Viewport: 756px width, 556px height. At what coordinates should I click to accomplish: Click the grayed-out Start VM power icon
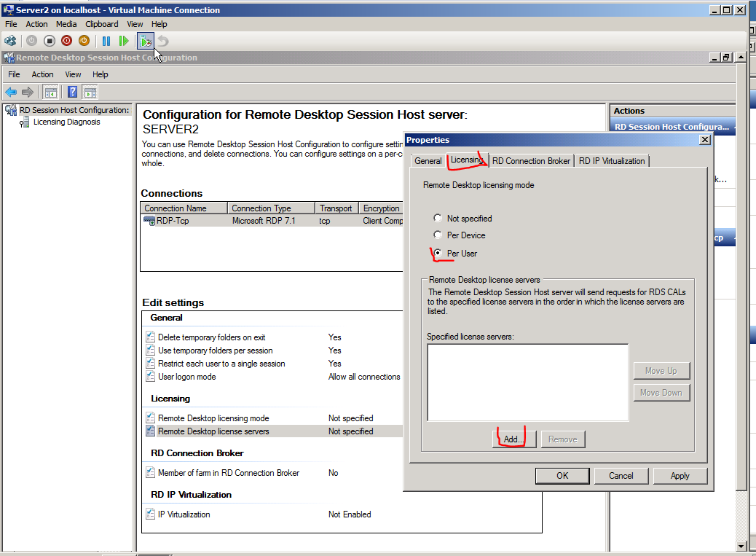31,41
